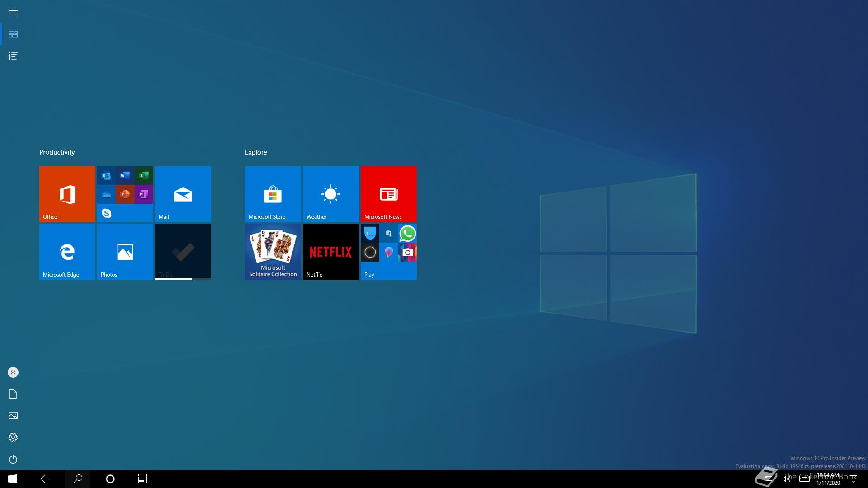Open the Mail tile
Image resolution: width=868 pixels, height=488 pixels.
tap(183, 194)
